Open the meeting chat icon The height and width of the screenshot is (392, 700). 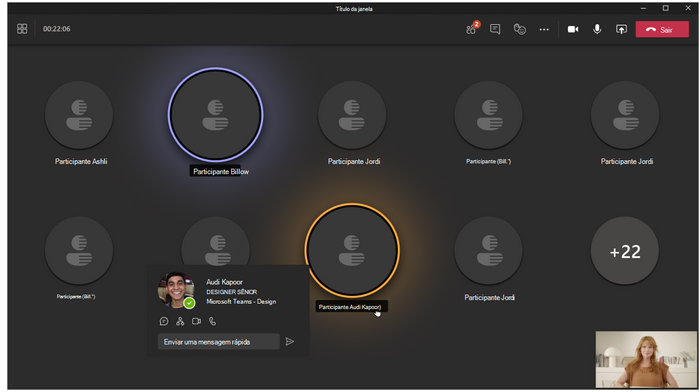coord(495,29)
